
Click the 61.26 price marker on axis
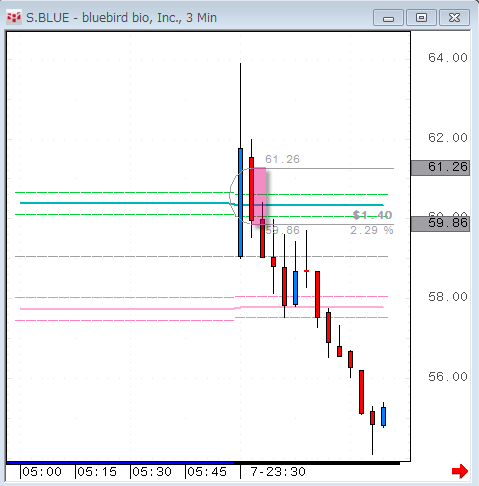pyautogui.click(x=440, y=168)
